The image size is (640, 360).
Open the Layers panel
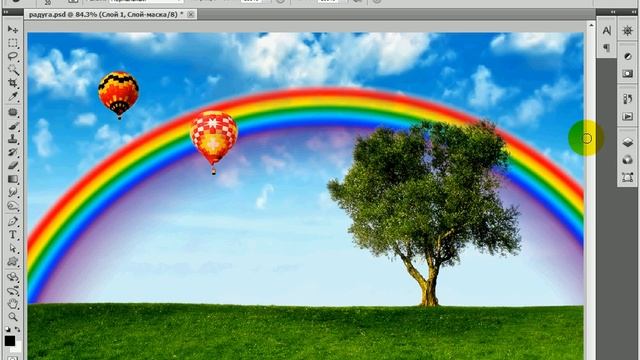click(628, 142)
